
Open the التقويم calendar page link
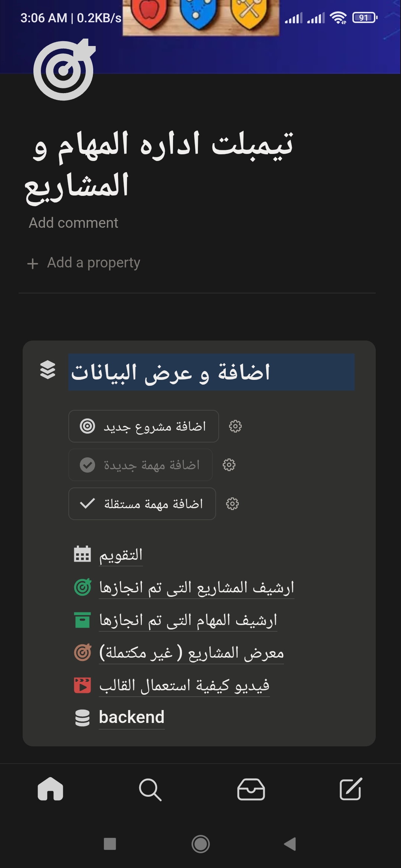click(121, 555)
